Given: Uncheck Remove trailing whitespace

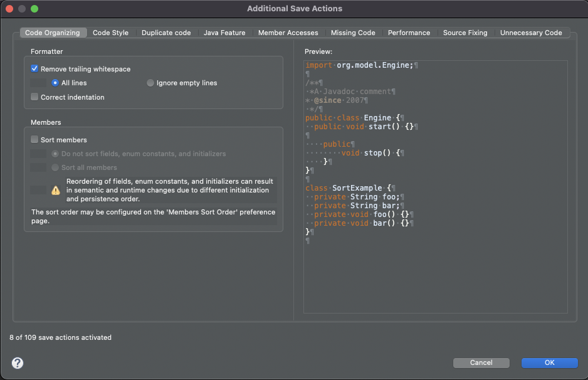Looking at the screenshot, I should click(34, 68).
